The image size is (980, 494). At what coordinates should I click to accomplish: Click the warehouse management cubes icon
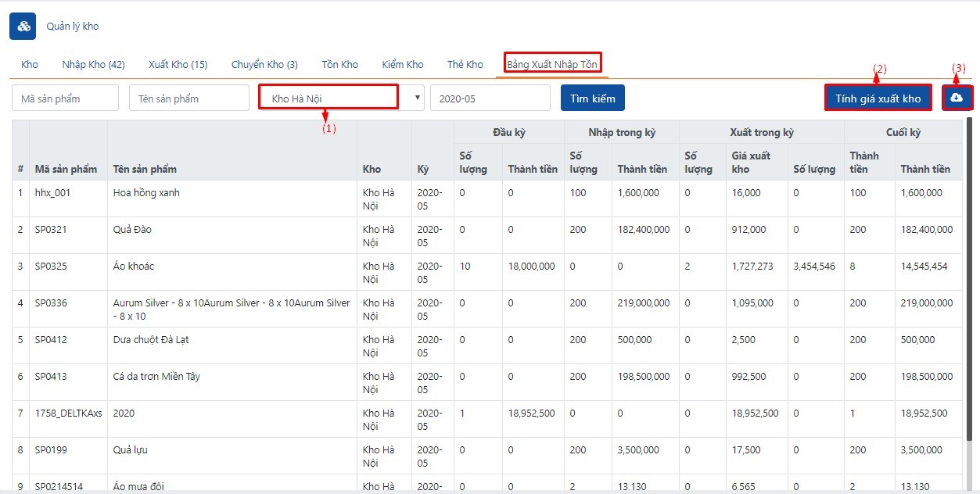(23, 27)
